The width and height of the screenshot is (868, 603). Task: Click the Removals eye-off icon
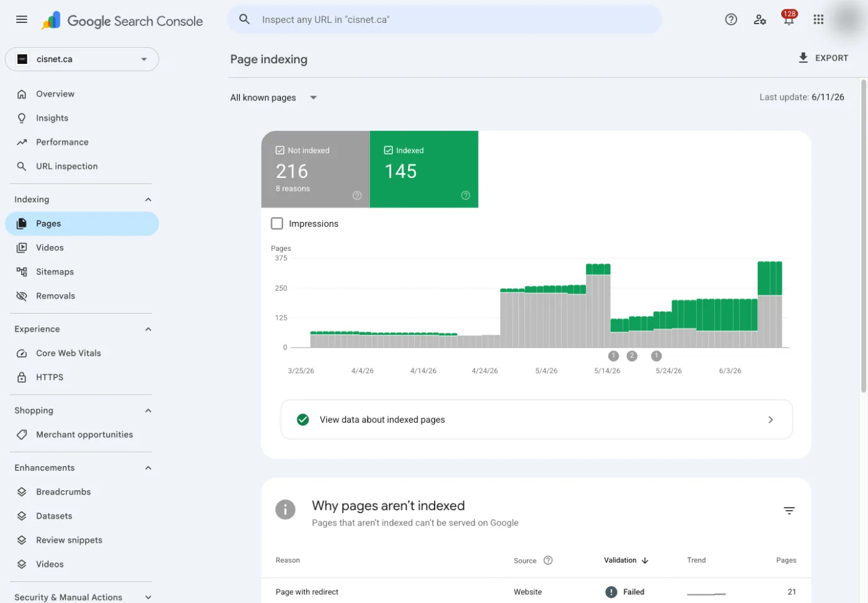22,296
